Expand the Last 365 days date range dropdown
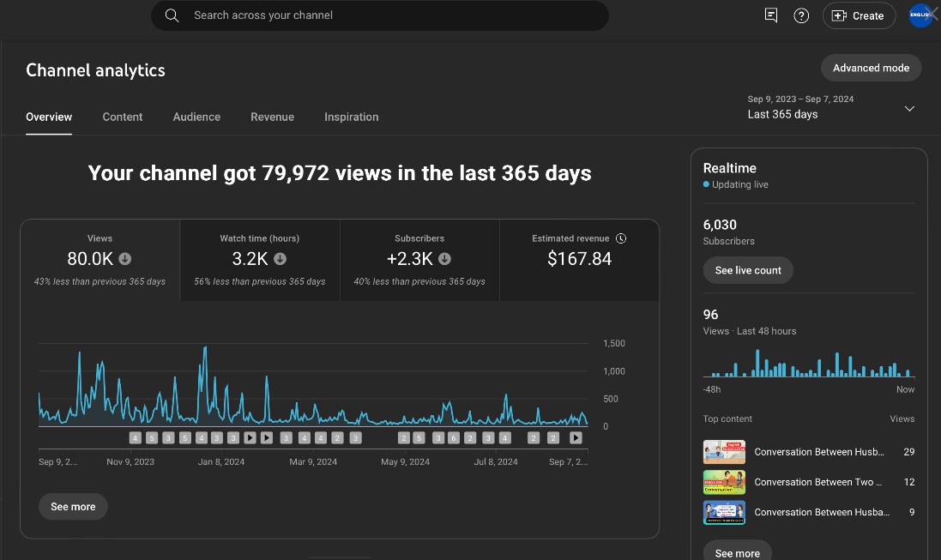 909,109
